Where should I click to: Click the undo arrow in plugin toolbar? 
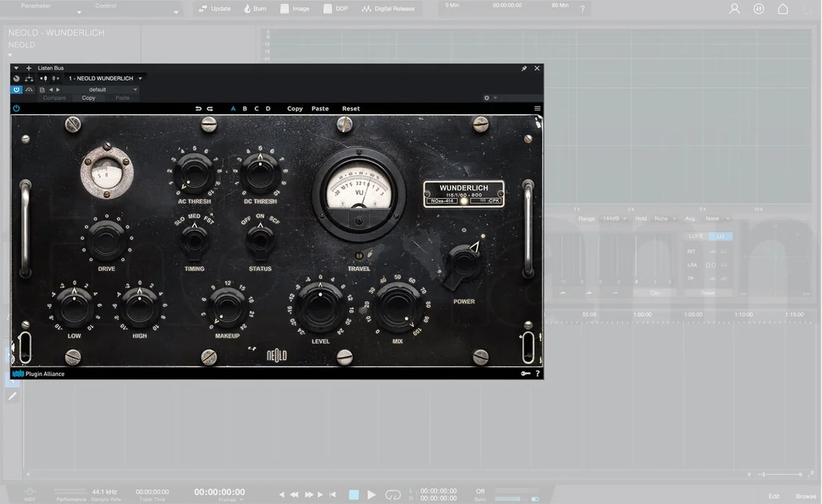tap(198, 108)
